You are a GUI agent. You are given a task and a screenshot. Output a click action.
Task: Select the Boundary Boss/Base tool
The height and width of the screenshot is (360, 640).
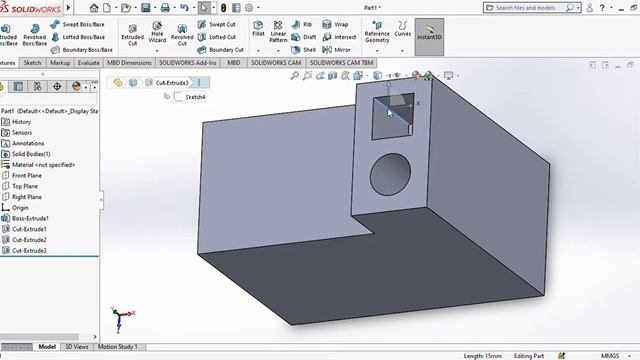point(82,50)
